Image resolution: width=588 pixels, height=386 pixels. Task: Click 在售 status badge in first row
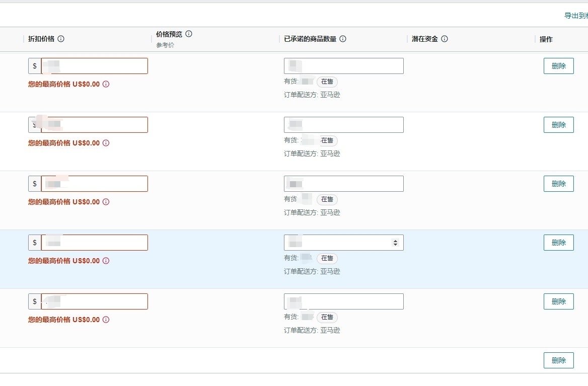coord(327,82)
